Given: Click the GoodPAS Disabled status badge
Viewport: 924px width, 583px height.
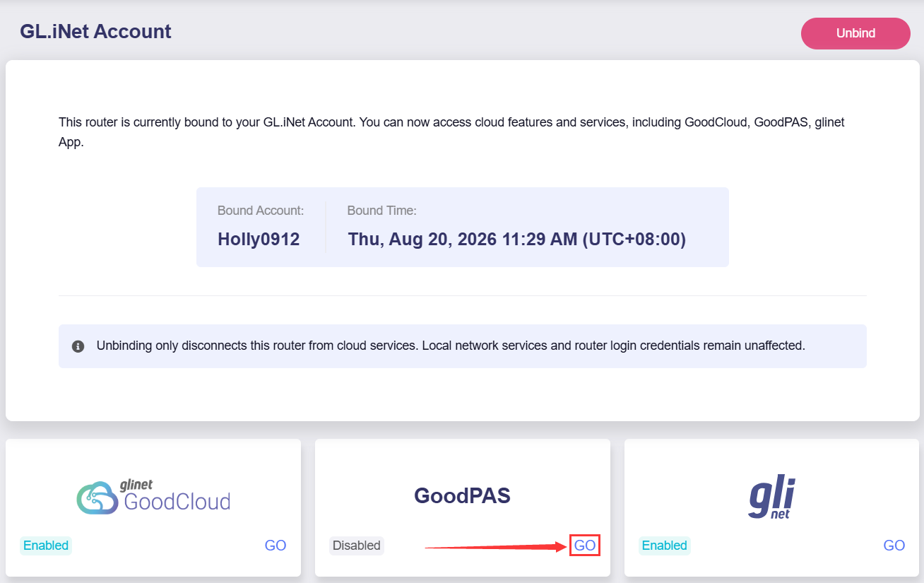Looking at the screenshot, I should [x=357, y=546].
